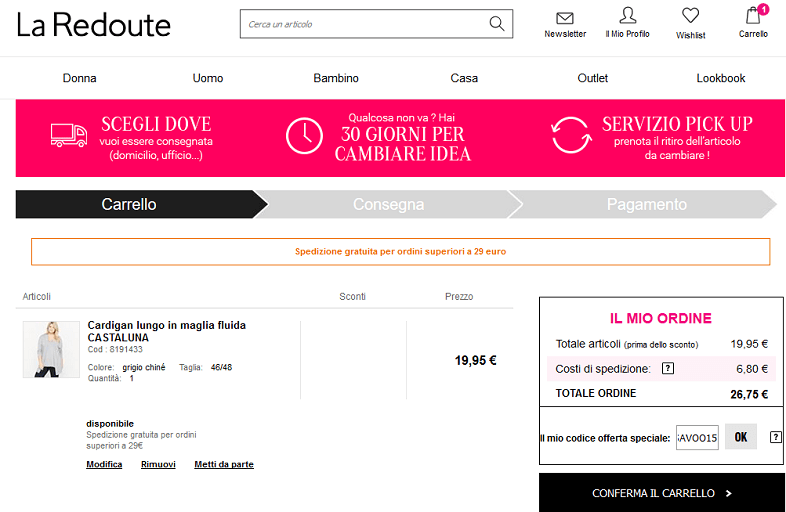Open the Donna menu
Image resolution: width=786 pixels, height=512 pixels.
pyautogui.click(x=79, y=78)
